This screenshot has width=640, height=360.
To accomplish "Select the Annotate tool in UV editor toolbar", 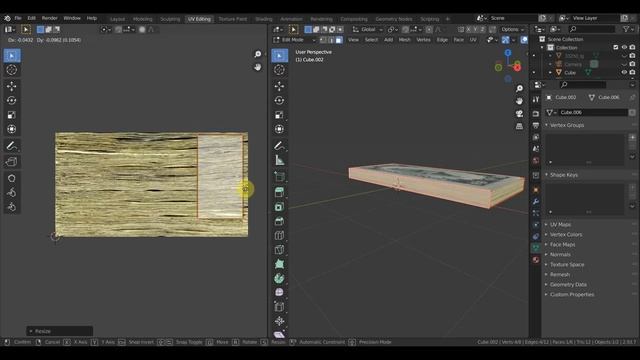I will [11, 146].
